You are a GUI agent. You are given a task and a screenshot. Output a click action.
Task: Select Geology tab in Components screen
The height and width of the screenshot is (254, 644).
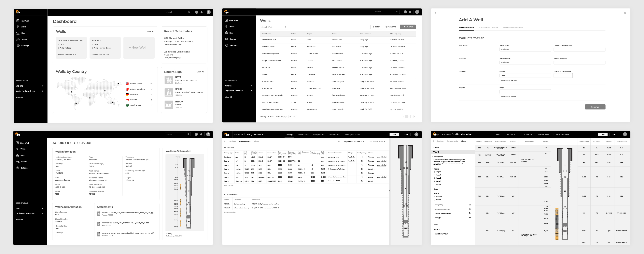pyautogui.click(x=232, y=141)
